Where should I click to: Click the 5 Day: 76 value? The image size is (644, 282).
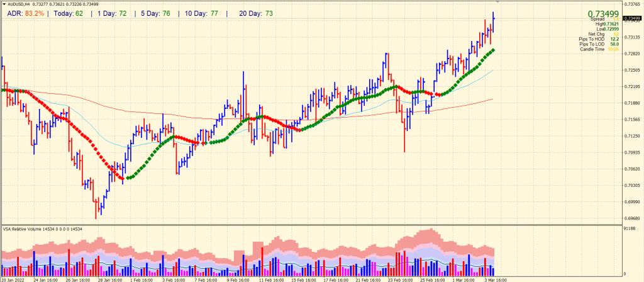tap(155, 14)
